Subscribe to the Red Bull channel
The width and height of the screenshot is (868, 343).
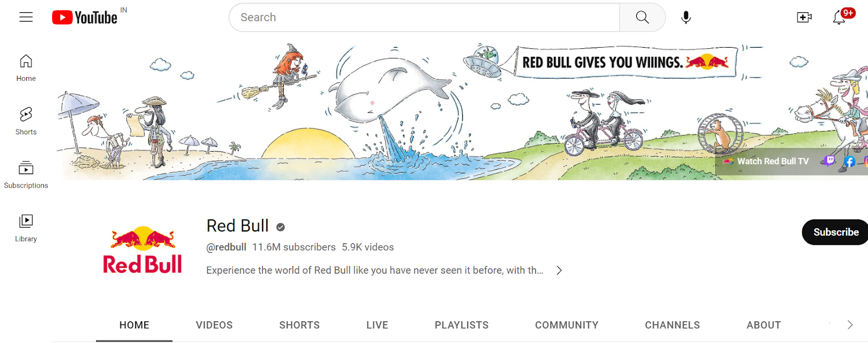[x=835, y=232]
